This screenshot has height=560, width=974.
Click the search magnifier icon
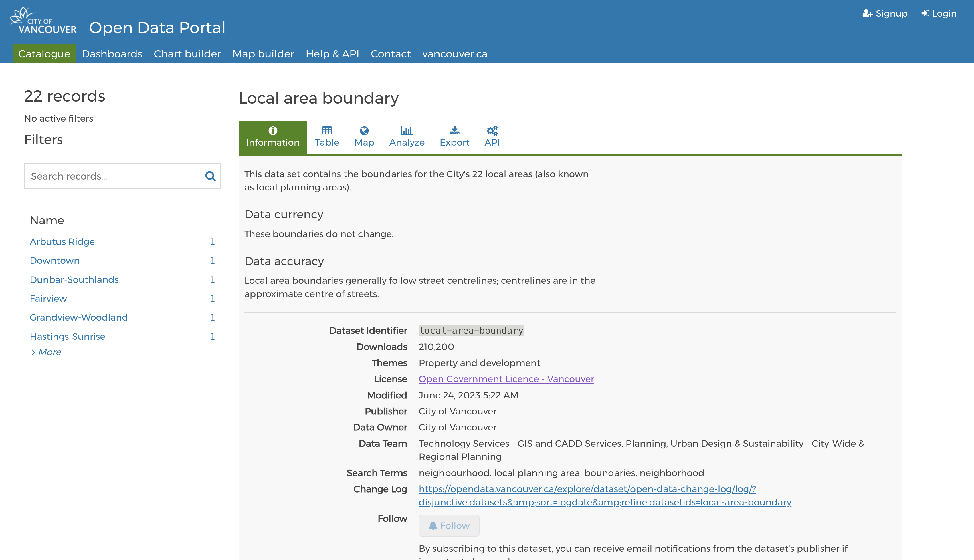click(210, 176)
